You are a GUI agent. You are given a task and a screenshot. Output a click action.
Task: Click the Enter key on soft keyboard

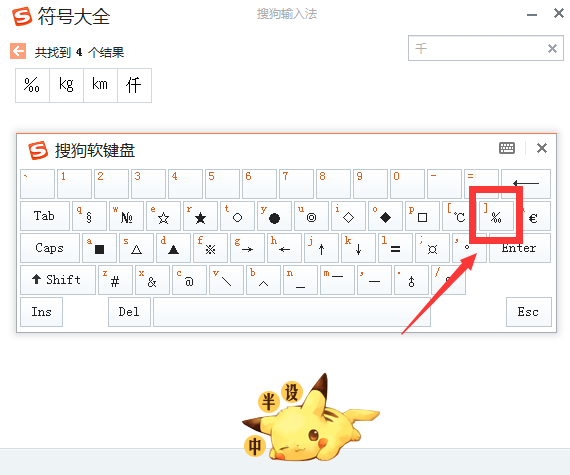(520, 249)
